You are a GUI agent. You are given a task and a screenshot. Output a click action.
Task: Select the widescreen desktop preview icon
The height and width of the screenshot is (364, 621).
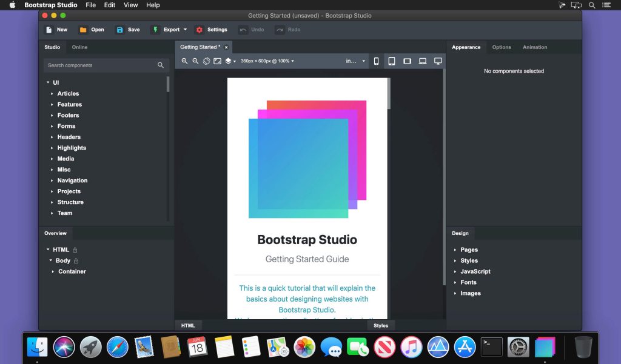click(x=438, y=61)
